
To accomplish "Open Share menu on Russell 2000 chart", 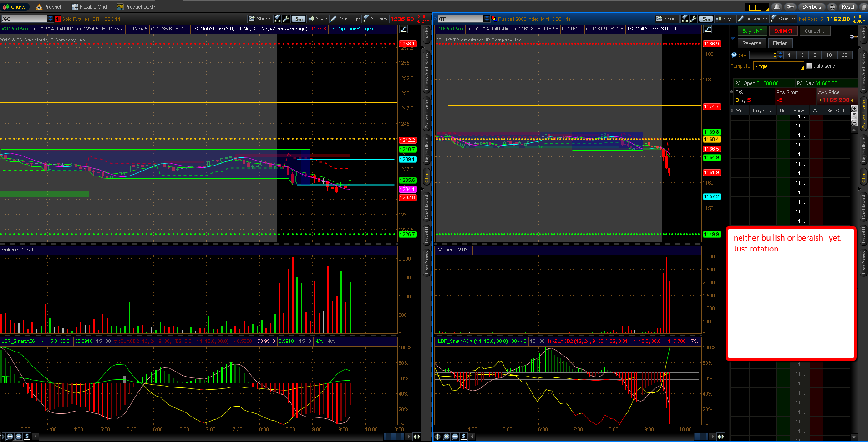I will coord(666,19).
